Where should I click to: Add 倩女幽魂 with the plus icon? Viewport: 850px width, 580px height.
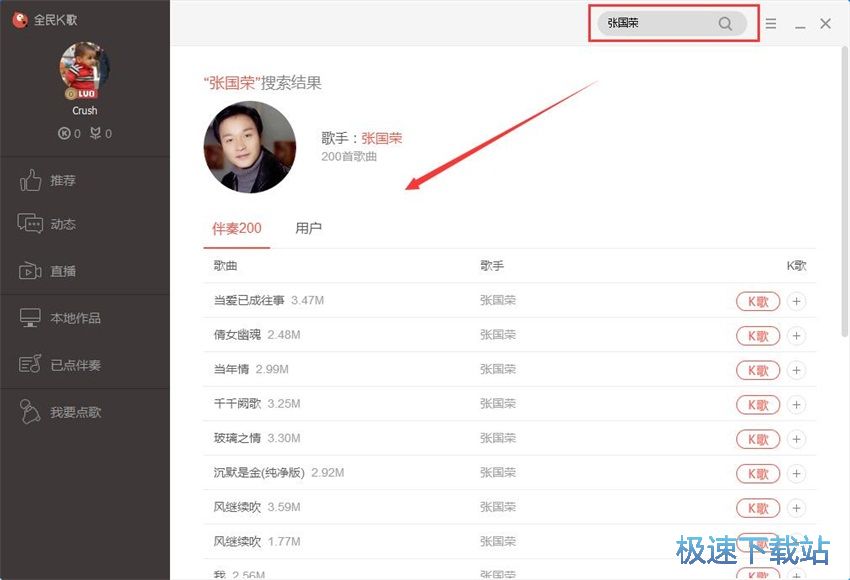click(796, 336)
